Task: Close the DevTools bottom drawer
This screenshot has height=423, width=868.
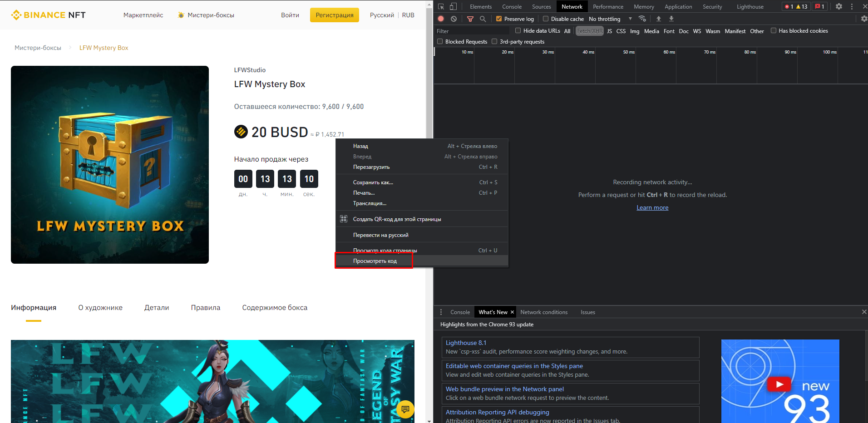Action: pos(864,312)
